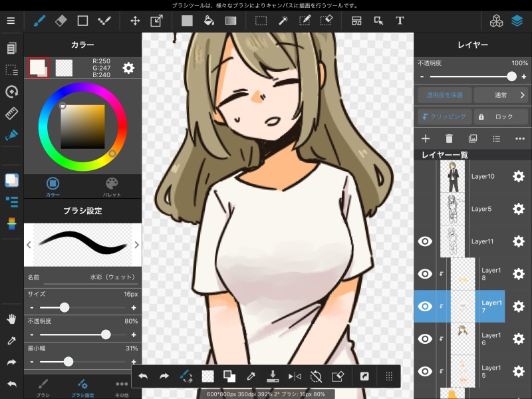Image resolution: width=532 pixels, height=399 pixels.
Task: Delete layer with trash icon
Action: point(449,138)
